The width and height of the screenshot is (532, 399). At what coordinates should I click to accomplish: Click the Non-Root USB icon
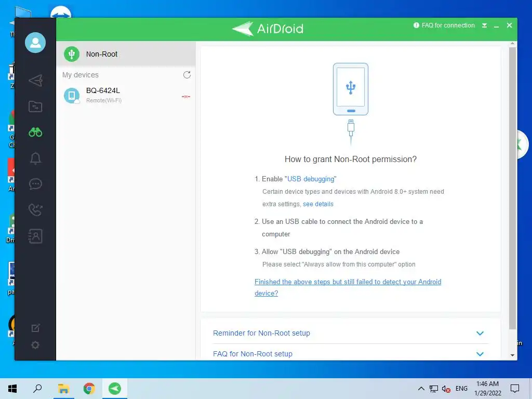[72, 54]
